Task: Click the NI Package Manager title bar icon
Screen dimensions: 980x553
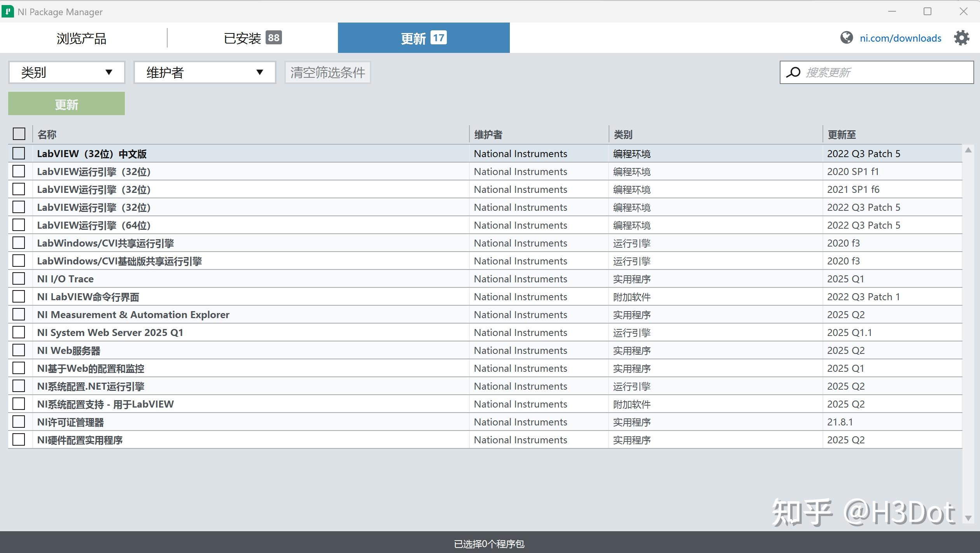Action: 9,11
